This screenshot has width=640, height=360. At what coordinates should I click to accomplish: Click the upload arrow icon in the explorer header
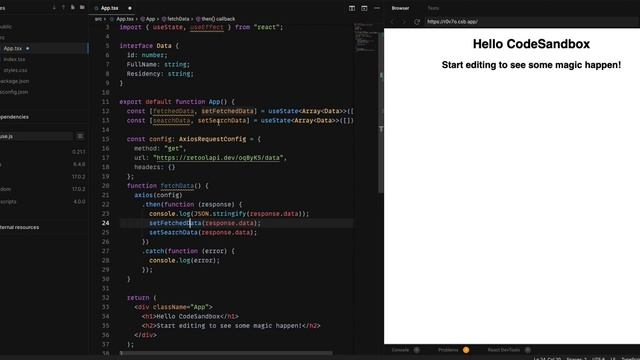[63, 7]
